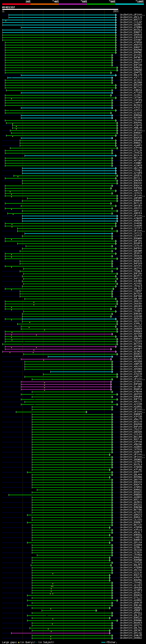The image size is (146, 644).
Task: Click label UniRef100_O23620
Action: point(131,552)
